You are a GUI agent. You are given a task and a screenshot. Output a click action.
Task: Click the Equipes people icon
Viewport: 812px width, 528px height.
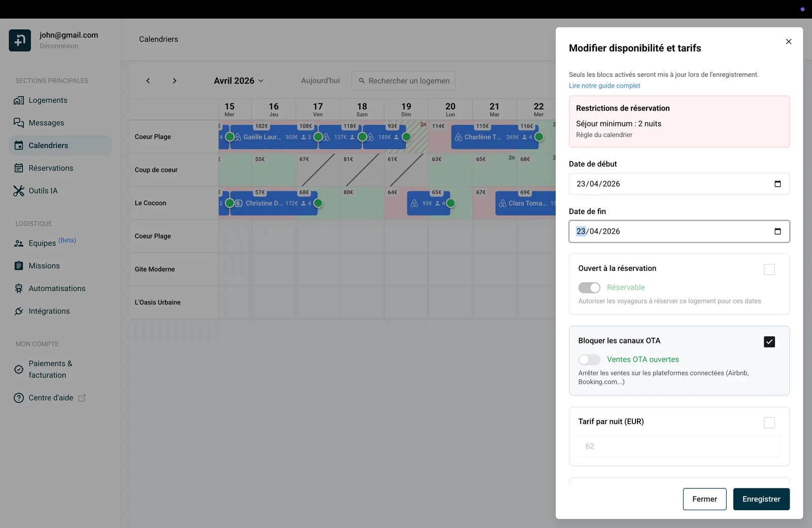pyautogui.click(x=19, y=243)
